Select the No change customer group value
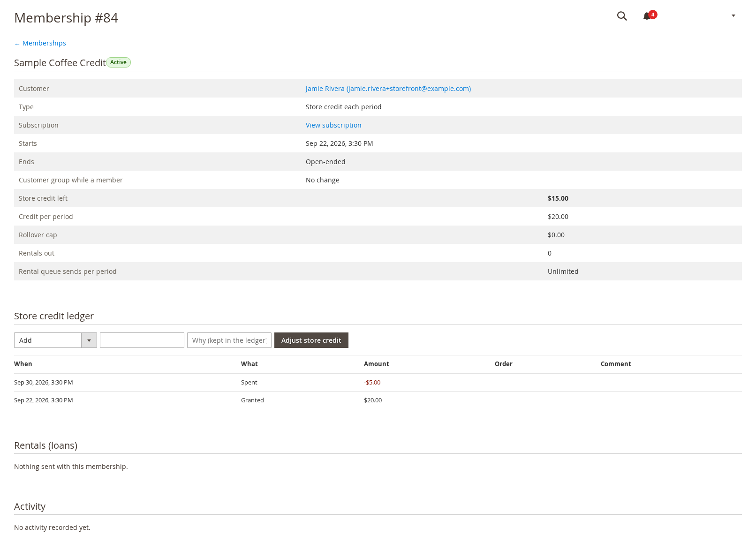This screenshot has height=558, width=756. 323,180
